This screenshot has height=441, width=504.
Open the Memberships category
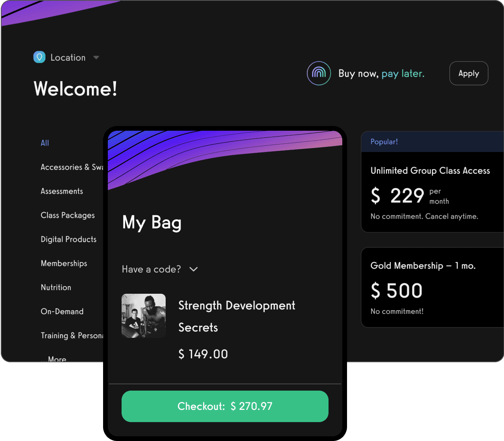point(64,263)
